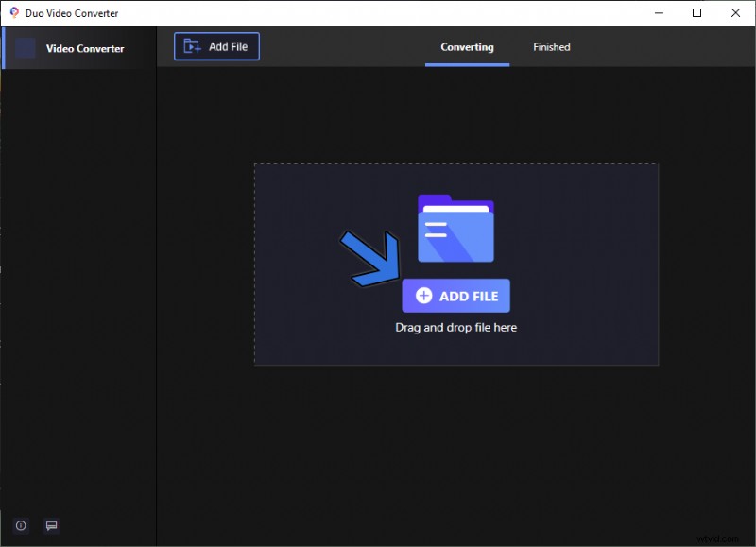Switch to the Converting tab
756x547 pixels.
tap(467, 47)
